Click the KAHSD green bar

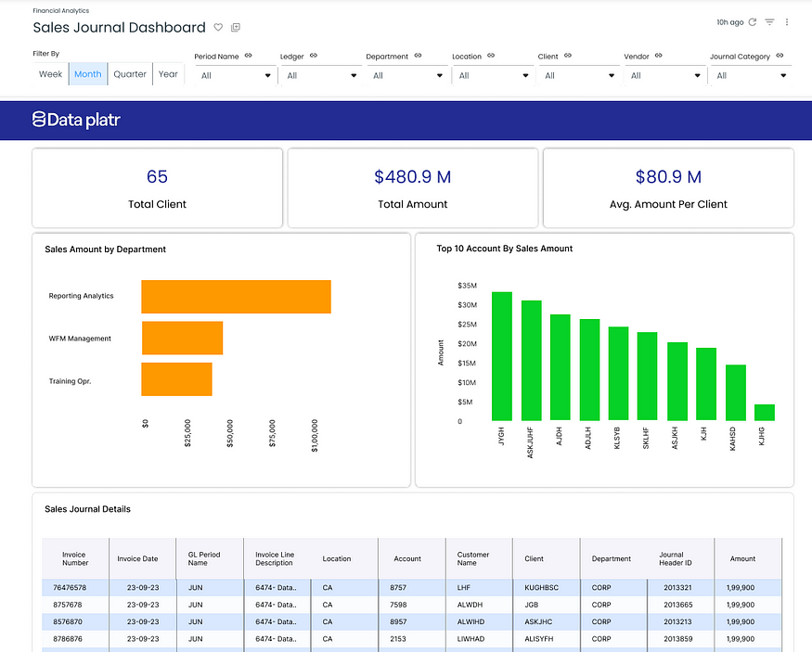point(735,392)
